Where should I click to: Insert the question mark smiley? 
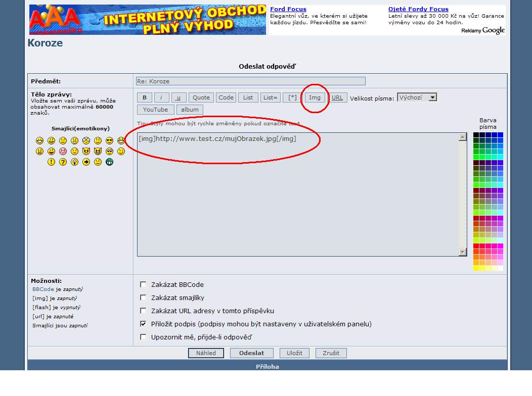pyautogui.click(x=63, y=162)
